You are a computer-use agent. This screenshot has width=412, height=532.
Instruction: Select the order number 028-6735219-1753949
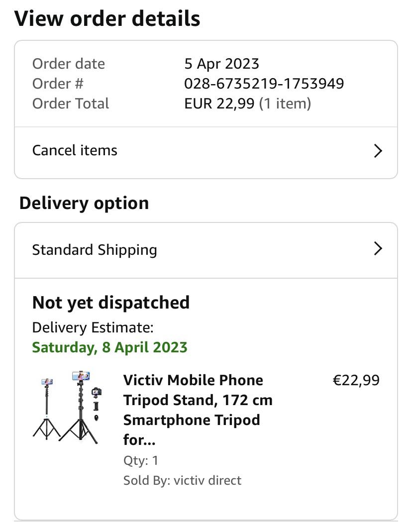pyautogui.click(x=264, y=84)
